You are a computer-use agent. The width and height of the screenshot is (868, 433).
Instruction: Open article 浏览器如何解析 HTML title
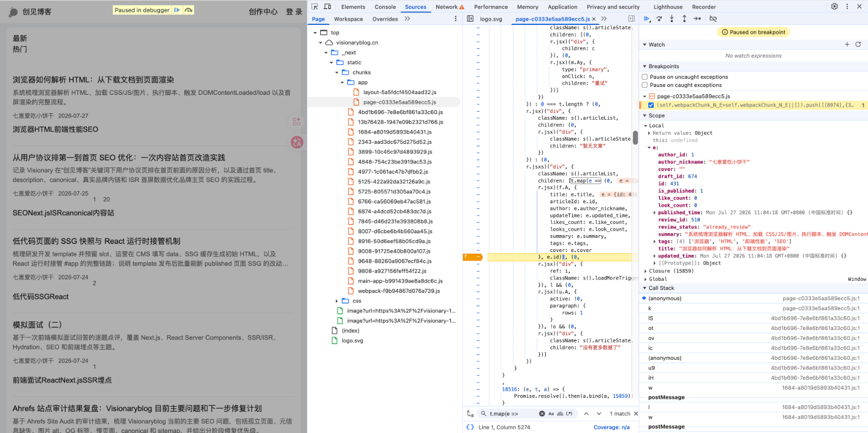tap(93, 80)
